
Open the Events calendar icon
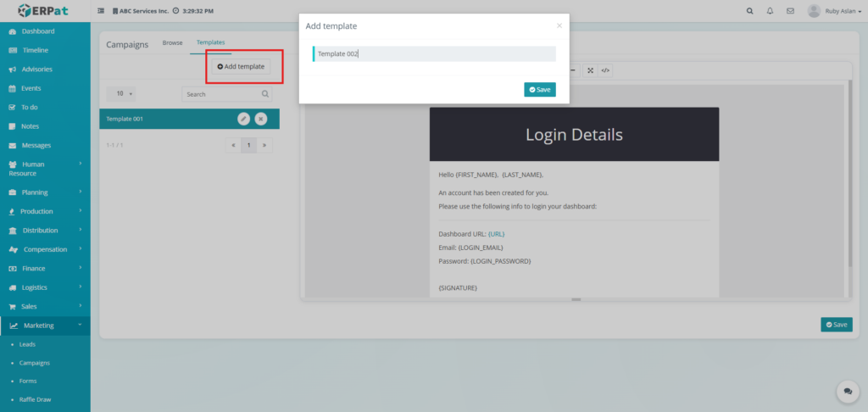coord(13,89)
